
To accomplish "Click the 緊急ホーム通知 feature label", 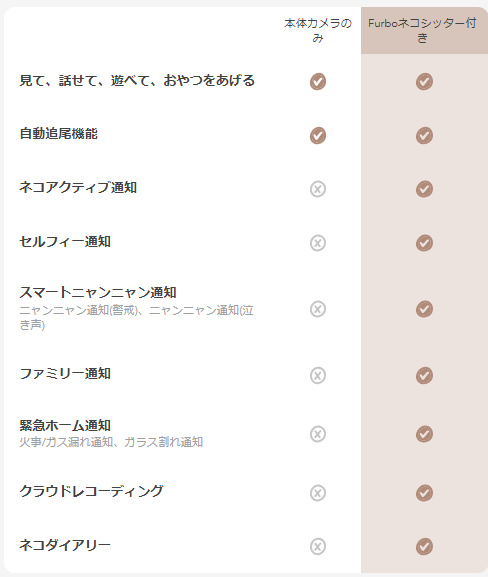I will (65, 425).
